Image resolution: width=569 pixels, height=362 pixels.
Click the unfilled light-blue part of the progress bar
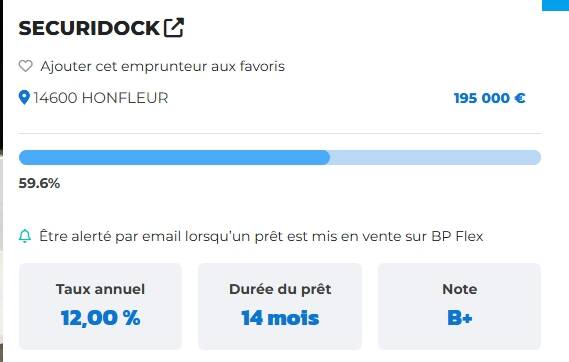(x=435, y=157)
